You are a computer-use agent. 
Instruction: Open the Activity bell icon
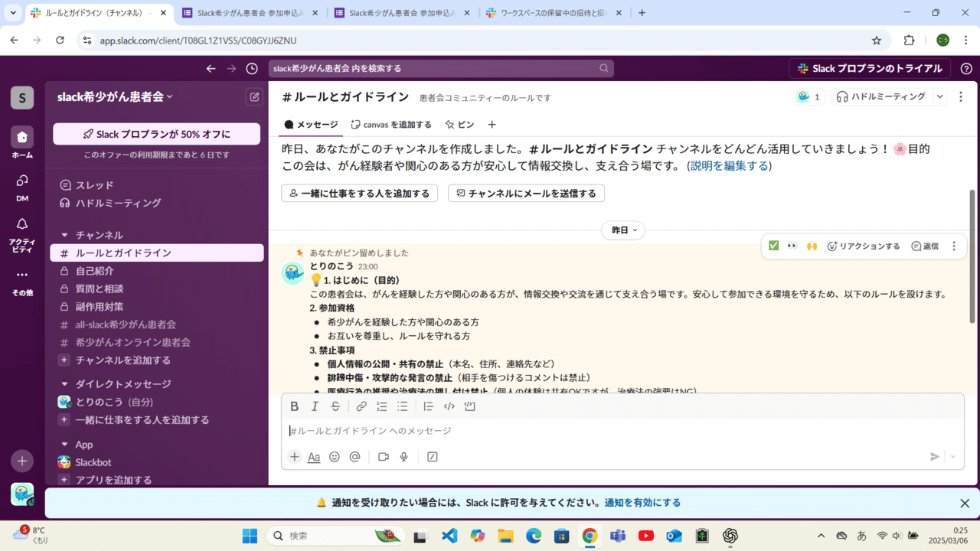(22, 223)
